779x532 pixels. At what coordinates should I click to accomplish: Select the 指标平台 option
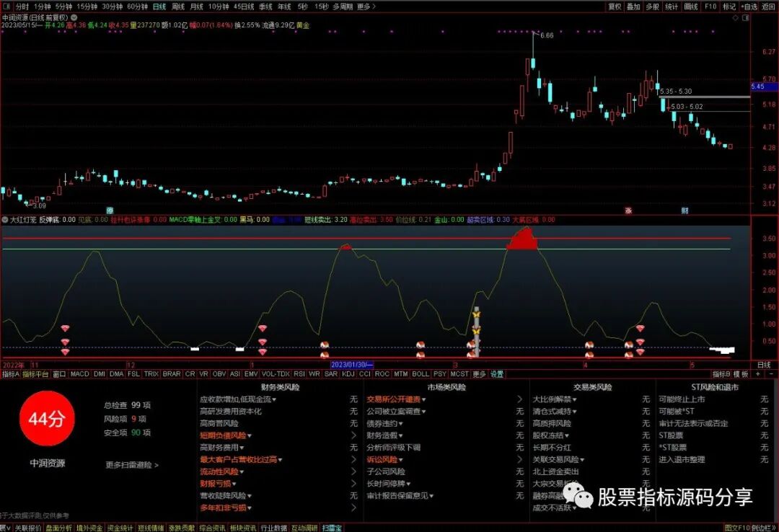point(36,374)
